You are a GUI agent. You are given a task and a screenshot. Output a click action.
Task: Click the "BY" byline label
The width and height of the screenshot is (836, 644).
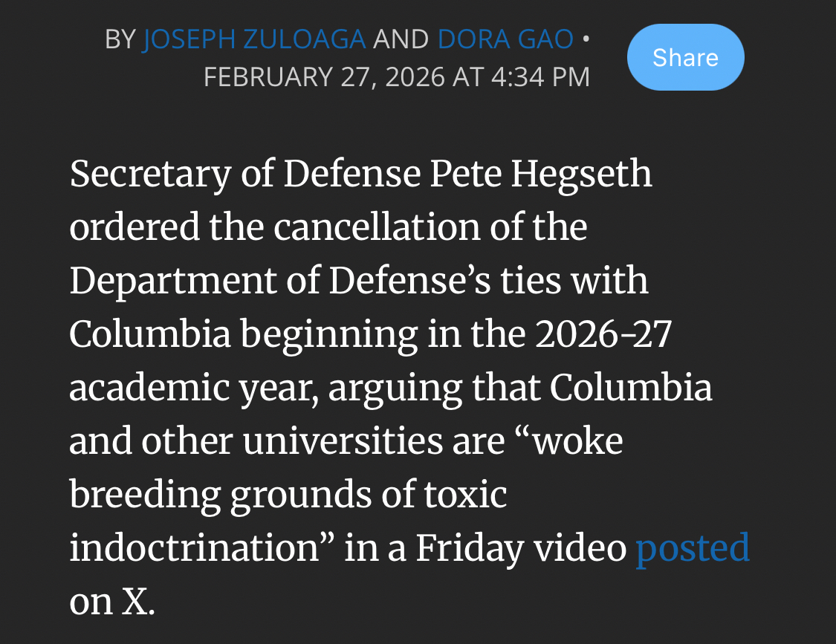pyautogui.click(x=120, y=39)
